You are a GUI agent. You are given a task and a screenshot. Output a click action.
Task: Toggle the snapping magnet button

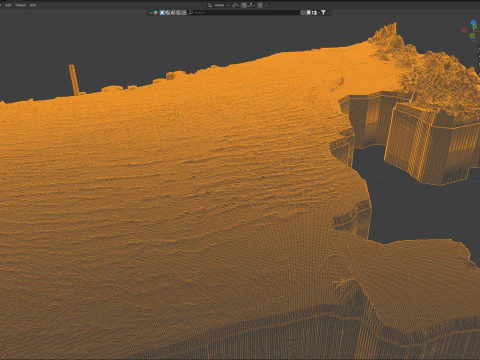click(x=244, y=5)
